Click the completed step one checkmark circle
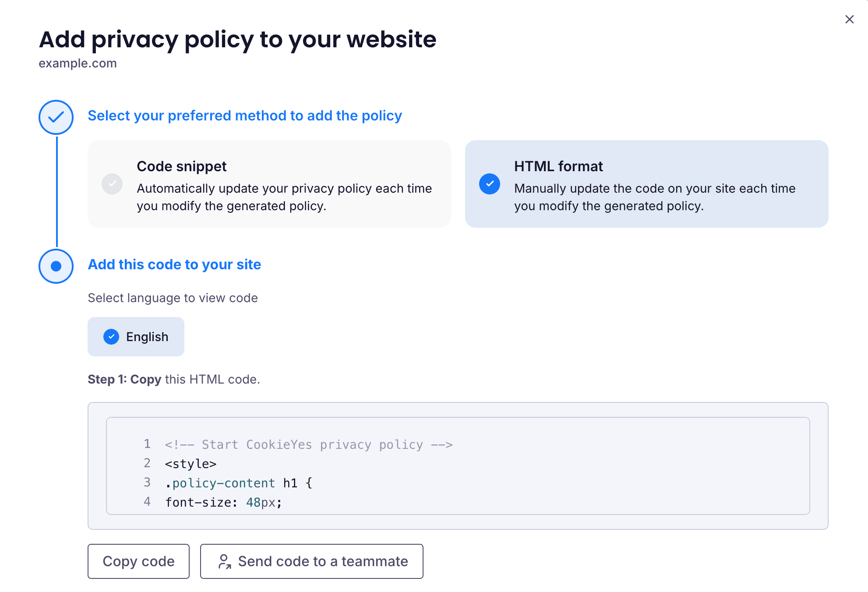The height and width of the screenshot is (592, 868). [56, 117]
